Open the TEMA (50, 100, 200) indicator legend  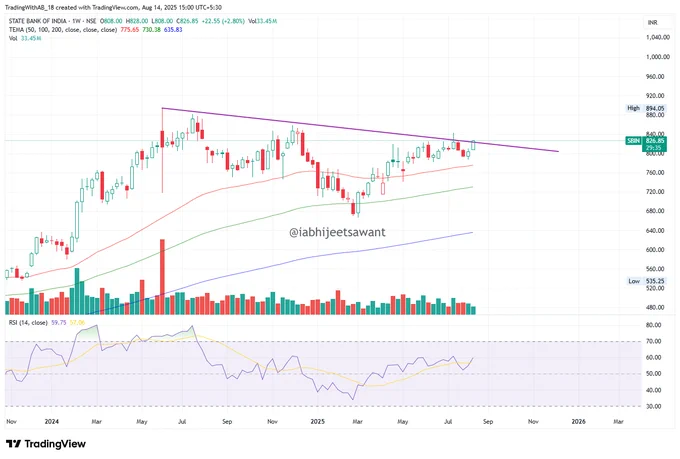pos(63,30)
